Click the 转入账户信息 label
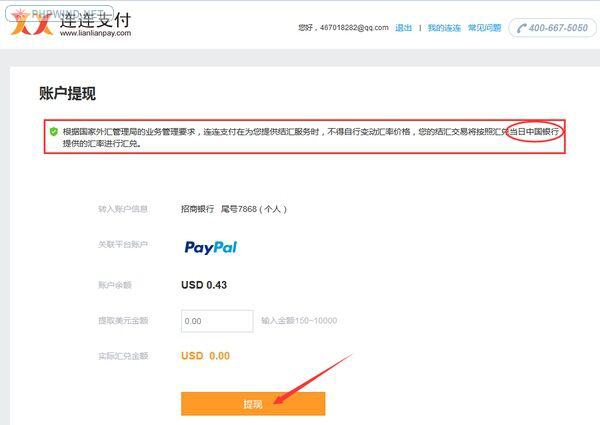This screenshot has width=600, height=425. [123, 209]
